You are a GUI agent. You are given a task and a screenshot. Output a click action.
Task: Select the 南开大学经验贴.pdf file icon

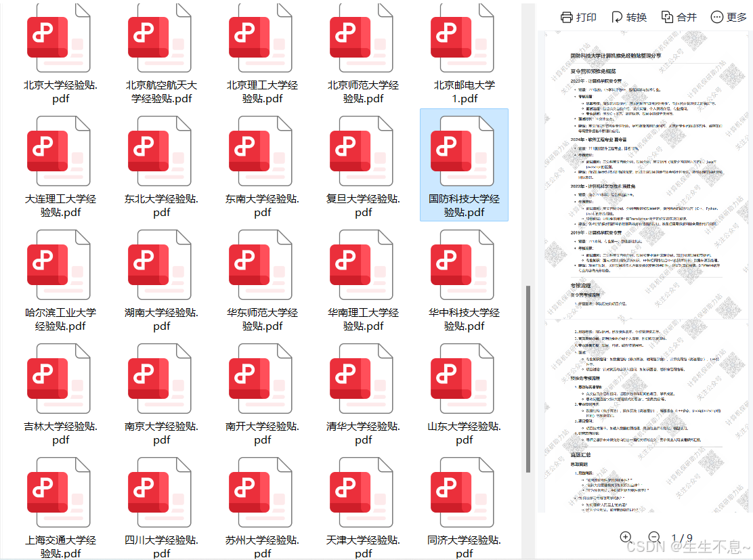coord(260,379)
